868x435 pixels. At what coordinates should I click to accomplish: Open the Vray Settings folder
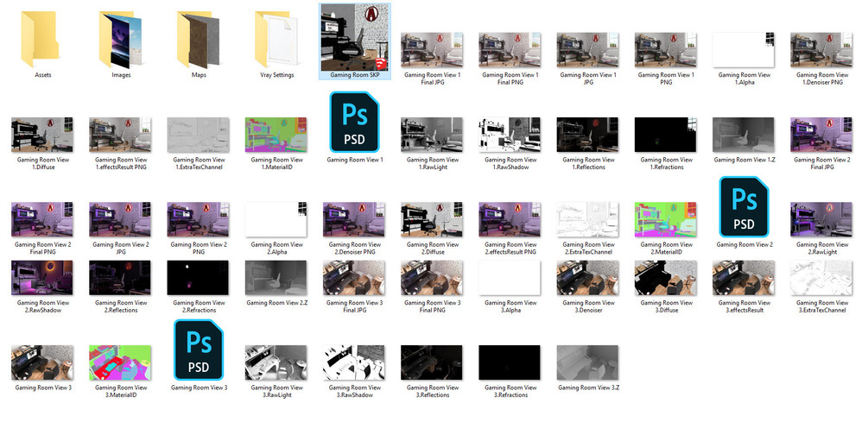click(x=276, y=40)
